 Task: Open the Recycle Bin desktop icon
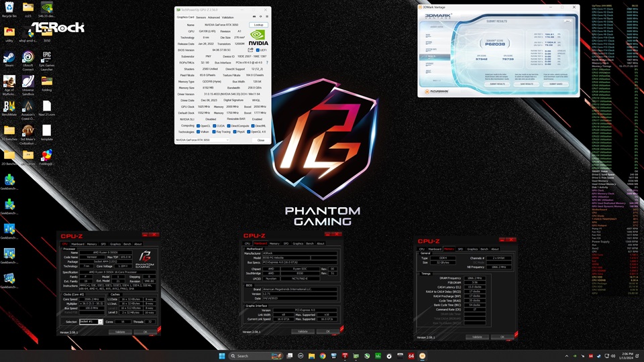[9, 9]
